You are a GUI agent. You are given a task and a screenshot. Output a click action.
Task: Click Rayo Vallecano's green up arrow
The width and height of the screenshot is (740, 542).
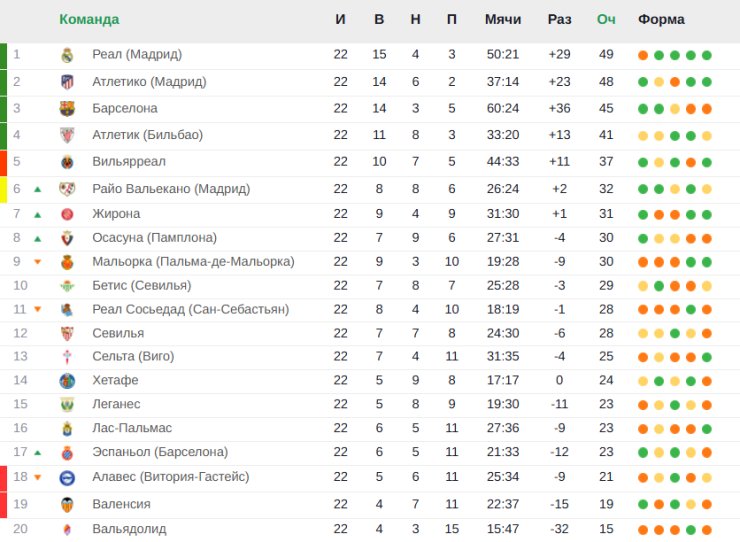38,189
